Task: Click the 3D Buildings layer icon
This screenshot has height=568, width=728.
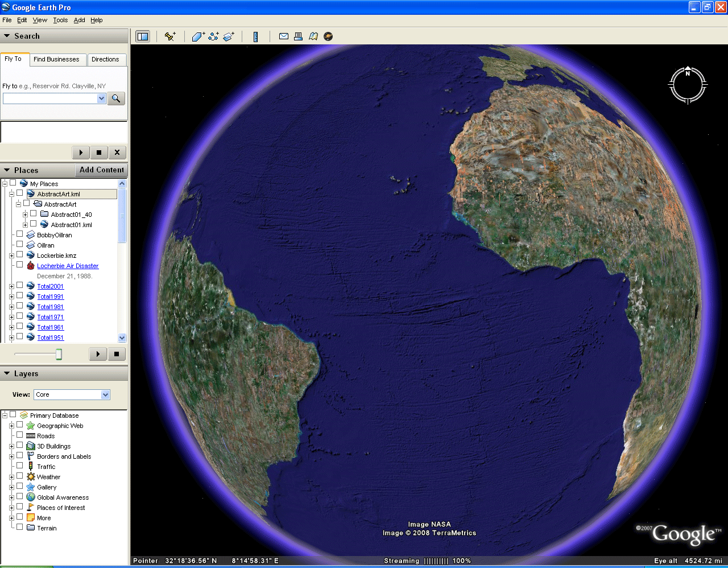Action: click(31, 446)
